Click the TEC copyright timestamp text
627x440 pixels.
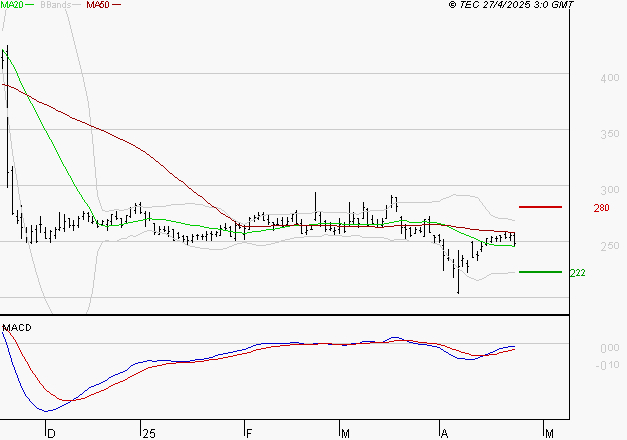512,5
